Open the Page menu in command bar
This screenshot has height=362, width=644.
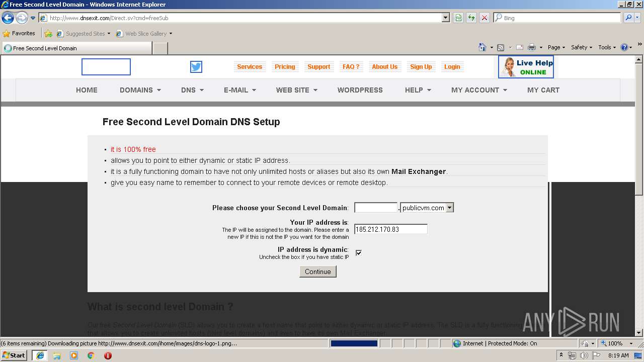(556, 47)
